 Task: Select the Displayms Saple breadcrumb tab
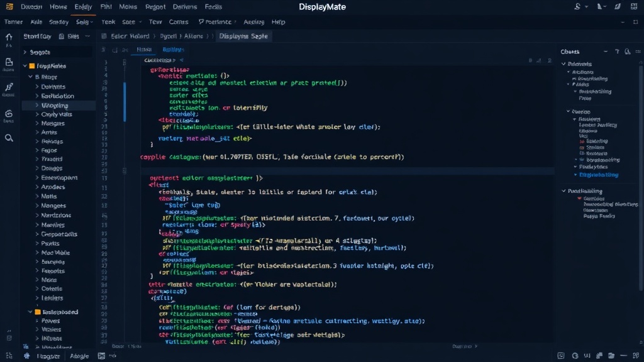pos(243,36)
